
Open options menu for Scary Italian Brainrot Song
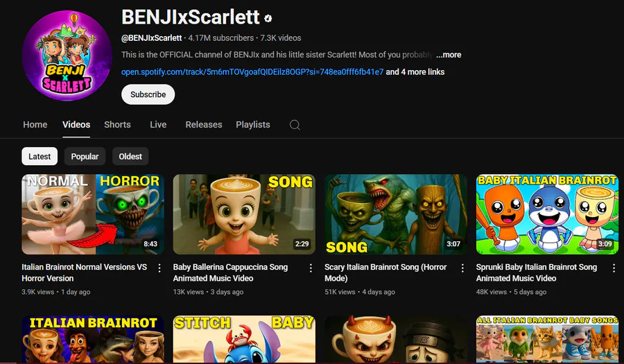point(462,268)
